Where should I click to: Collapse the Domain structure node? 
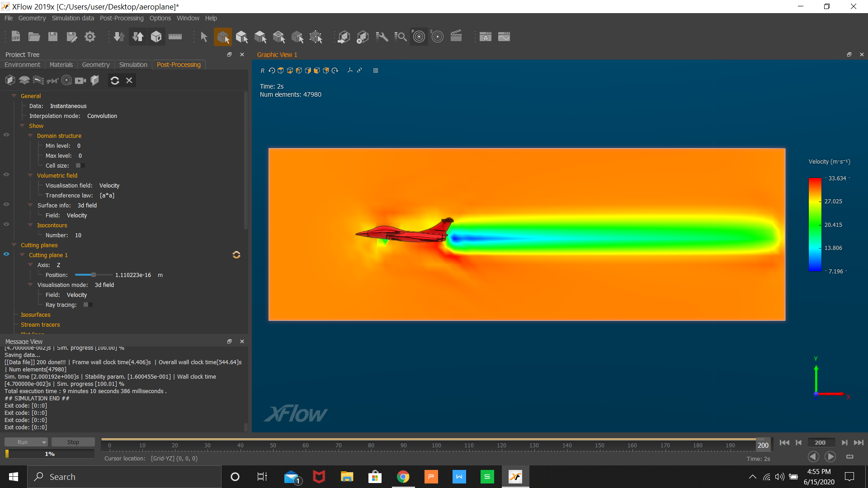coord(30,136)
